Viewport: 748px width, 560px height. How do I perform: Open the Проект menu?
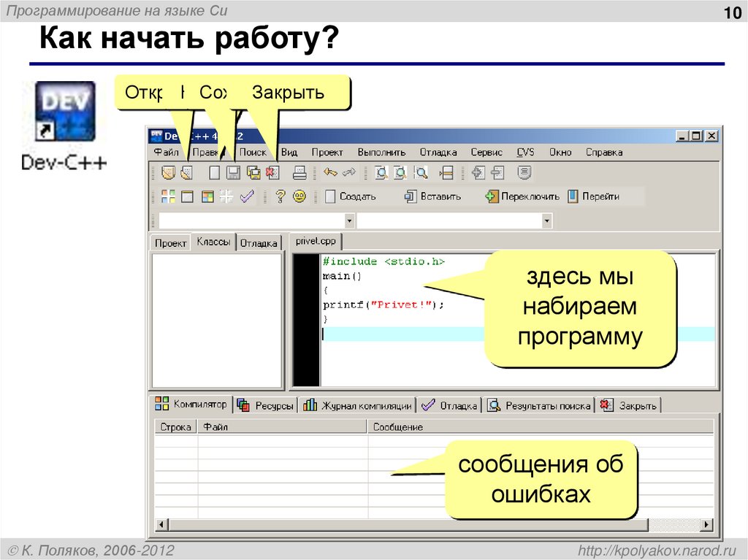point(327,152)
